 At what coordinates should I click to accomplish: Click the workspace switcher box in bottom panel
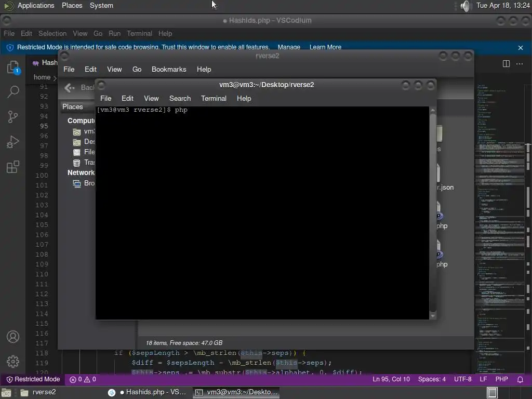[x=492, y=393]
